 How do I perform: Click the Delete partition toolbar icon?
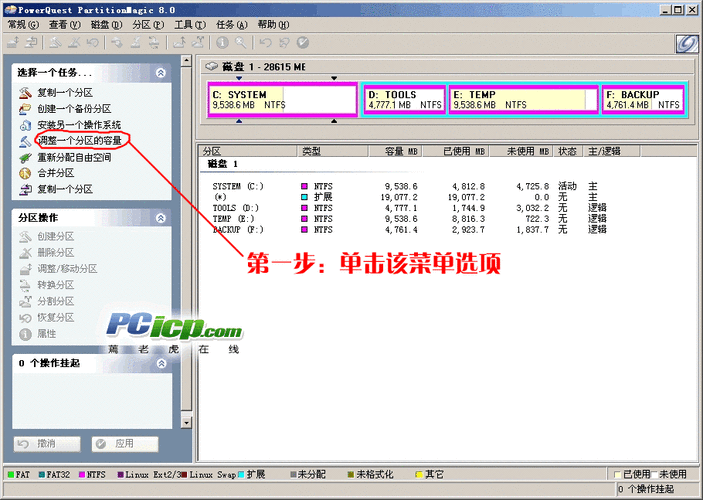click(x=74, y=43)
